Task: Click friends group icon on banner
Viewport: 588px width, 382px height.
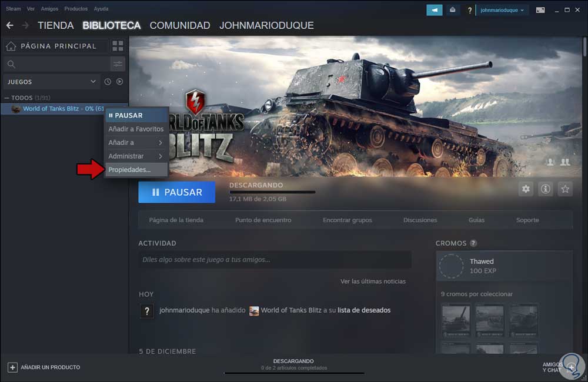Action: coord(565,162)
